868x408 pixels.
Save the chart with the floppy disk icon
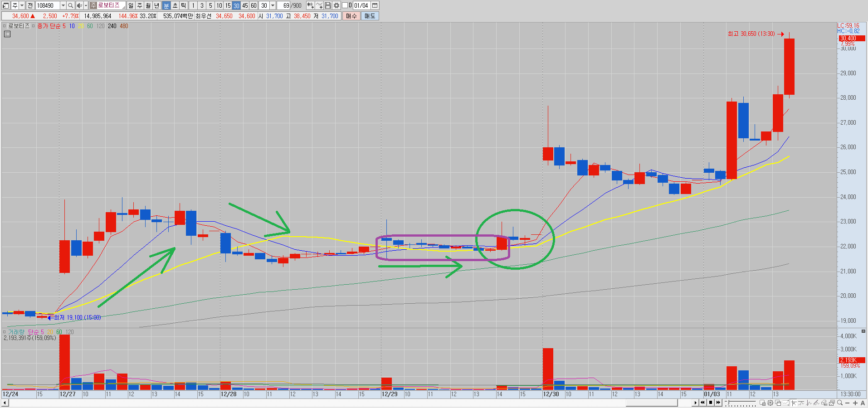click(x=328, y=5)
